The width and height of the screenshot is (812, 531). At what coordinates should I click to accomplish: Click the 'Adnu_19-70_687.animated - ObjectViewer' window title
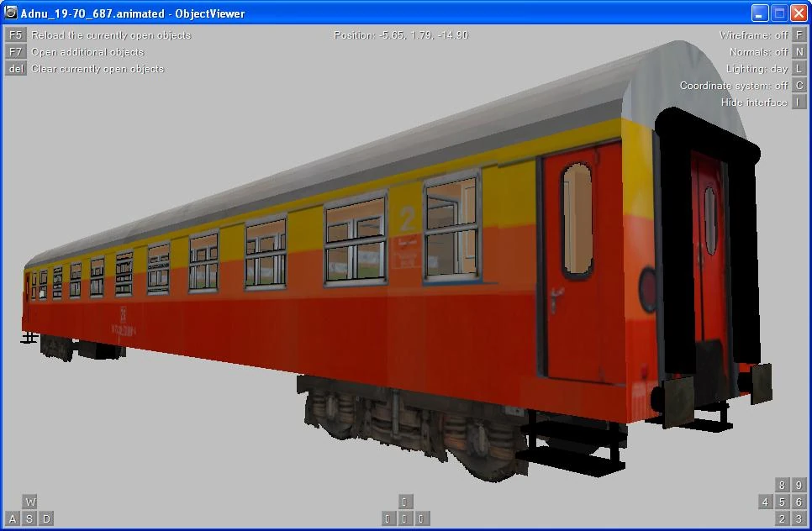133,13
